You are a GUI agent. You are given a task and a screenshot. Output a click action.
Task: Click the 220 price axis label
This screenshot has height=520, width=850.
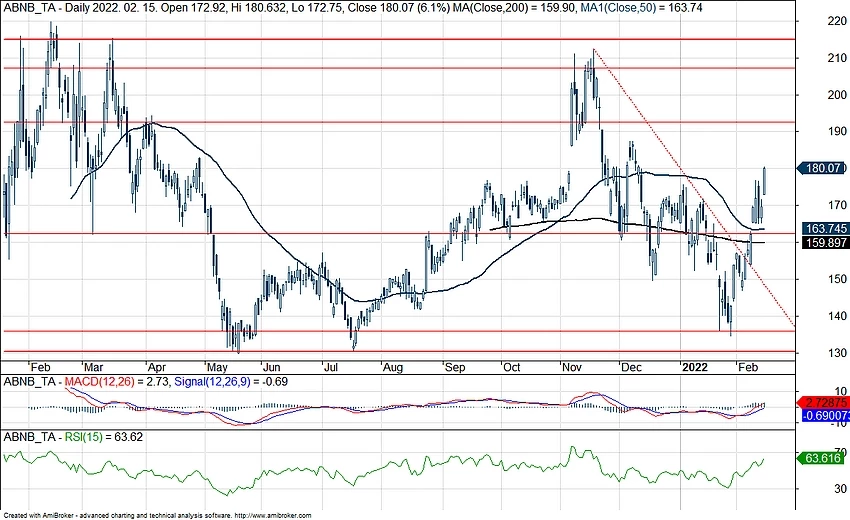point(838,21)
